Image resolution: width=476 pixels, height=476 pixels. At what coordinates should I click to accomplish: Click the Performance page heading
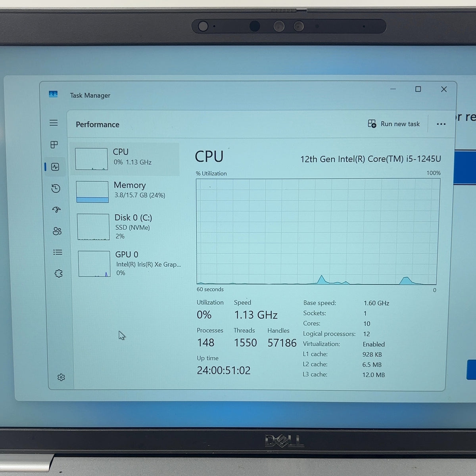coord(98,125)
